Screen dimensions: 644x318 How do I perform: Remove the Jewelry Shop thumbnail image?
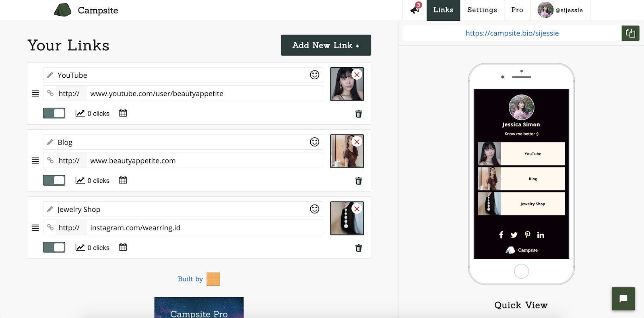(357, 209)
